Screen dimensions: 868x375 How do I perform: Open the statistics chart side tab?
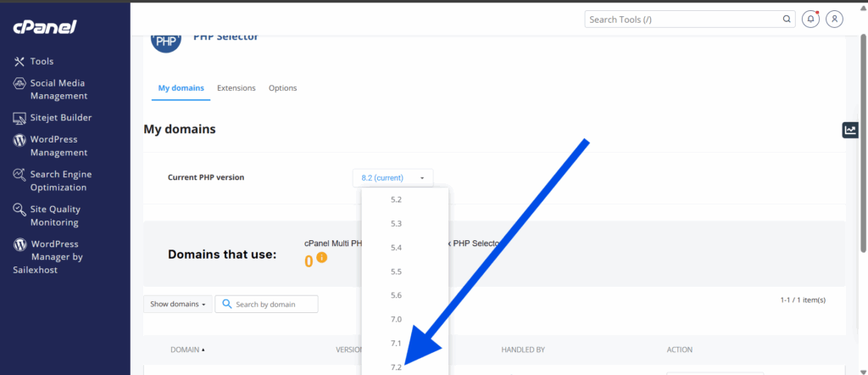coord(850,130)
